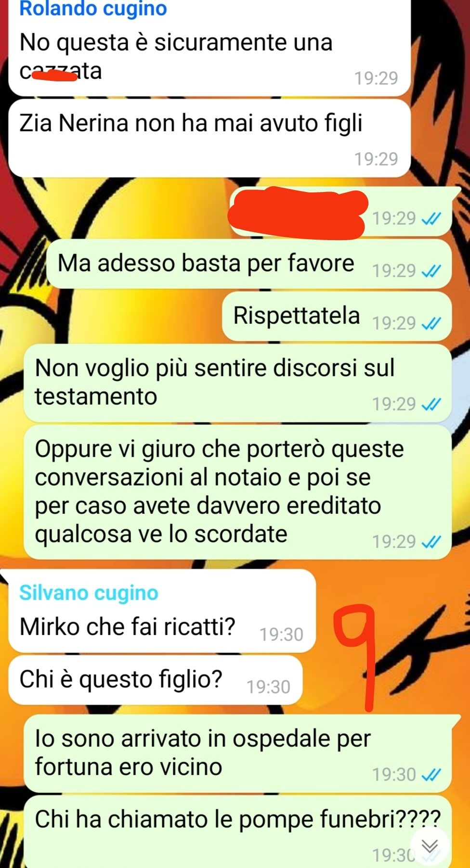Select the 'Io sono arrivato in ospedale' message
The image size is (470, 868).
[x=237, y=753]
